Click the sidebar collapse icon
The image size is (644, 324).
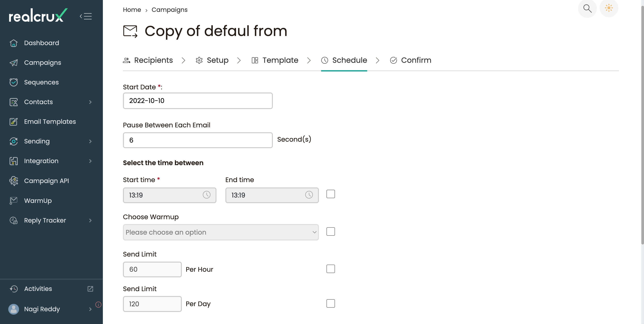point(85,16)
